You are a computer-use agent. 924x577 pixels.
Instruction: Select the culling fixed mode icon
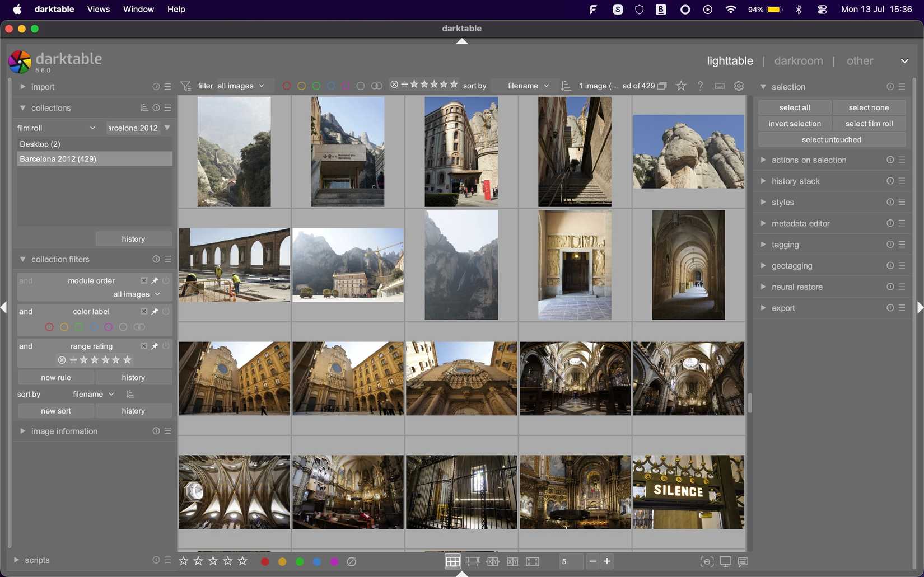pyautogui.click(x=493, y=561)
